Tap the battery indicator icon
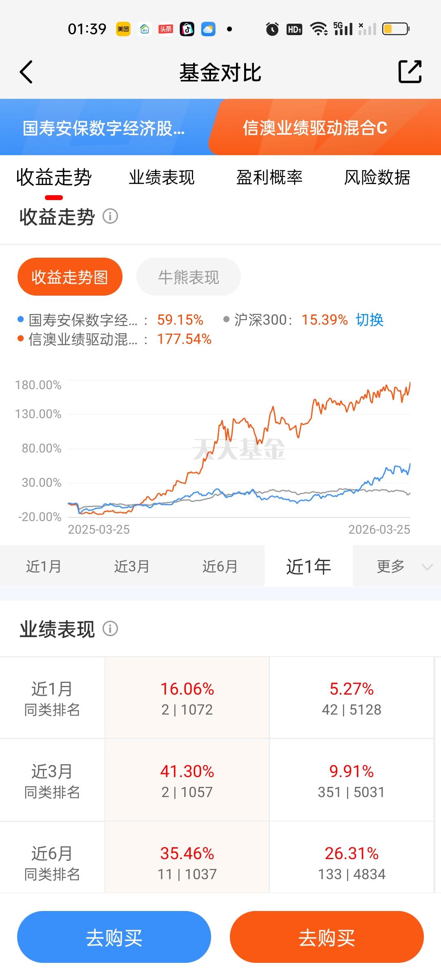This screenshot has width=441, height=980. pyautogui.click(x=396, y=29)
